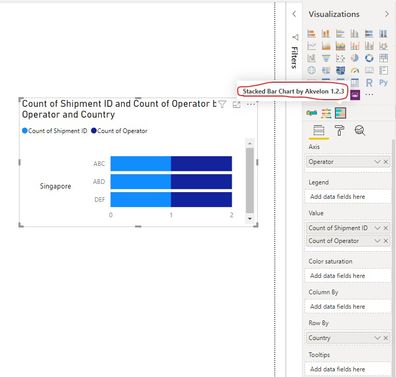The width and height of the screenshot is (396, 377).
Task: Select the Python visual
Action: pos(383,83)
